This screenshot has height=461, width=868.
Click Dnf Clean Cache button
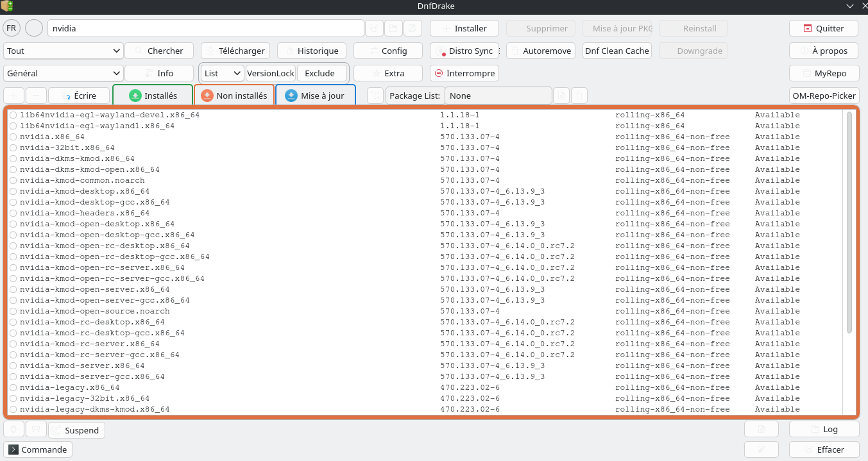[617, 51]
